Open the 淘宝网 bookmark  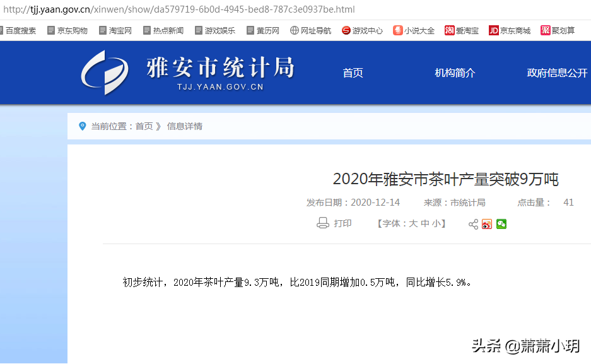115,30
